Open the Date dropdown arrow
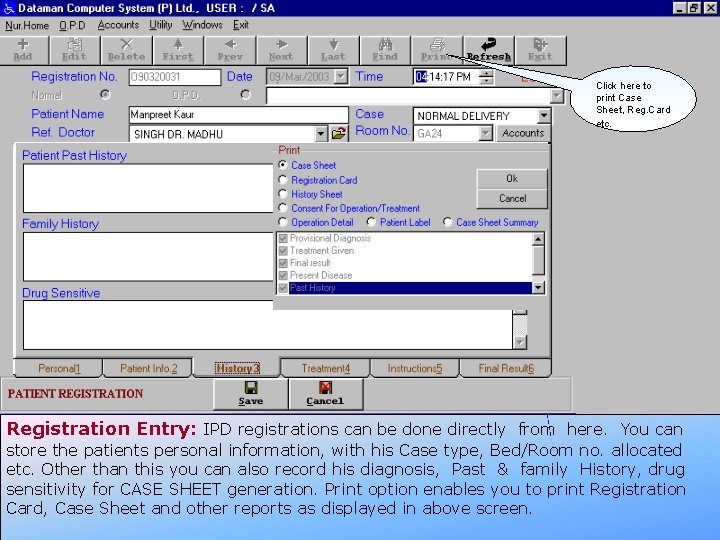The width and height of the screenshot is (720, 540). click(341, 76)
